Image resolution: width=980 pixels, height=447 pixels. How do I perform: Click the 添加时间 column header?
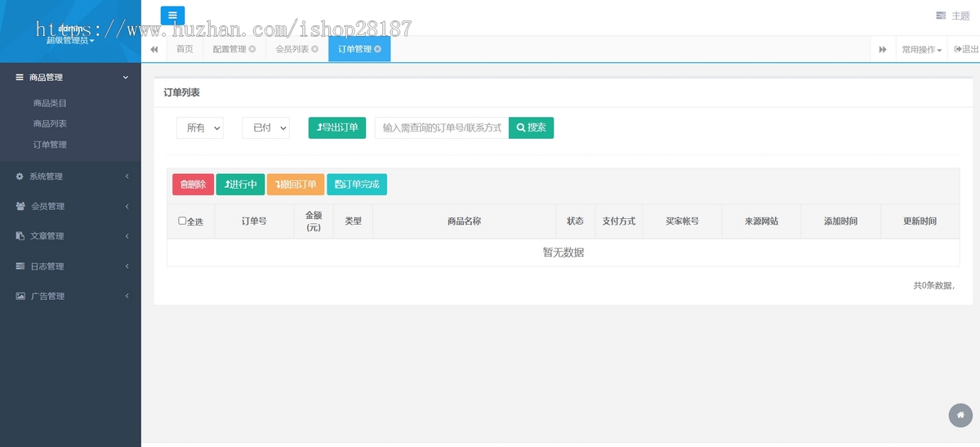pos(840,221)
